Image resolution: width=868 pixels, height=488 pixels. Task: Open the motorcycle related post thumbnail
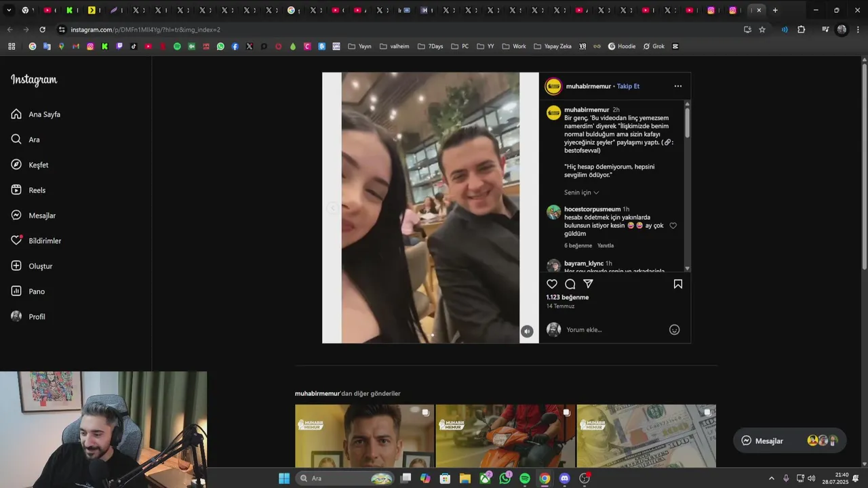coord(505,436)
